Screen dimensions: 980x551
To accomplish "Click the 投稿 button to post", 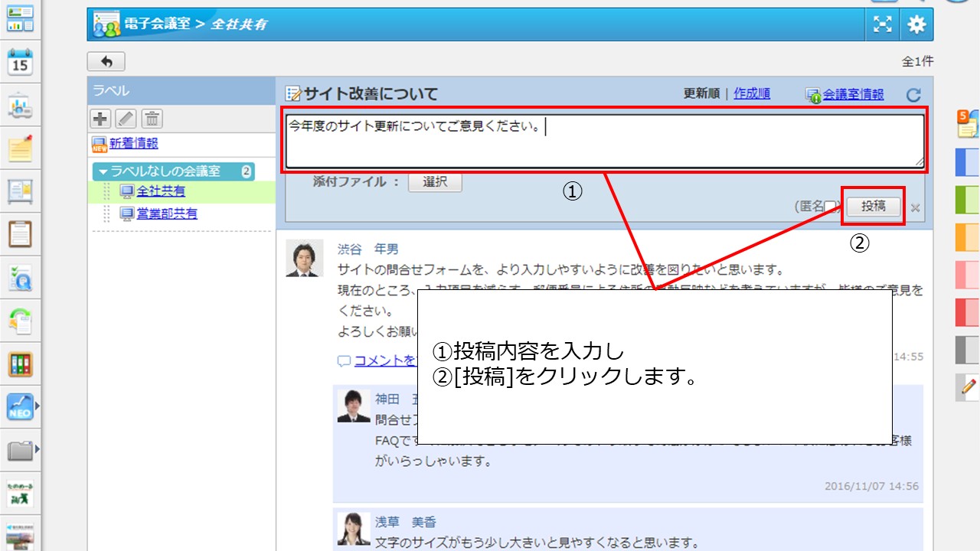I will coord(874,206).
